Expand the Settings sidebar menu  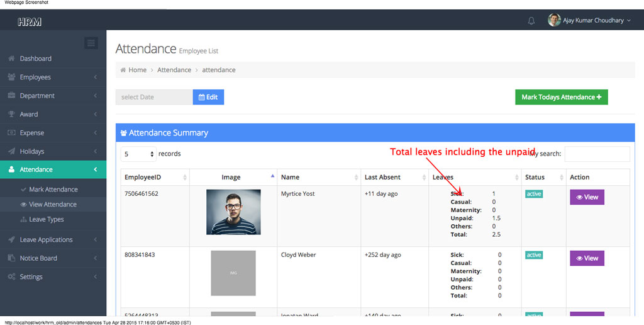[x=31, y=277]
